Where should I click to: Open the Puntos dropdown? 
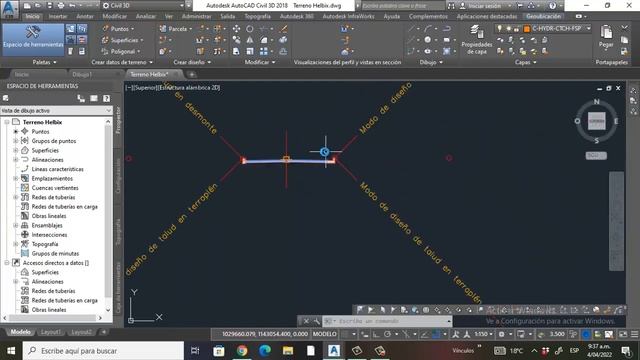pos(118,29)
